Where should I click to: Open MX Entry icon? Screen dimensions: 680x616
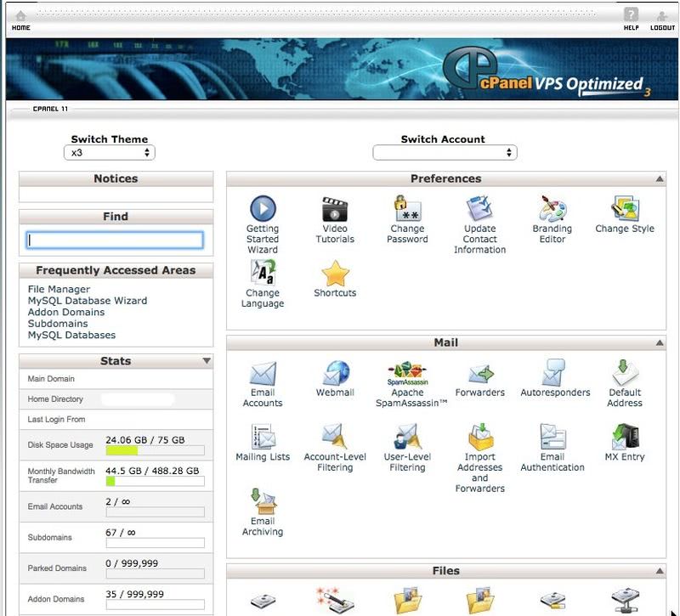pyautogui.click(x=625, y=437)
